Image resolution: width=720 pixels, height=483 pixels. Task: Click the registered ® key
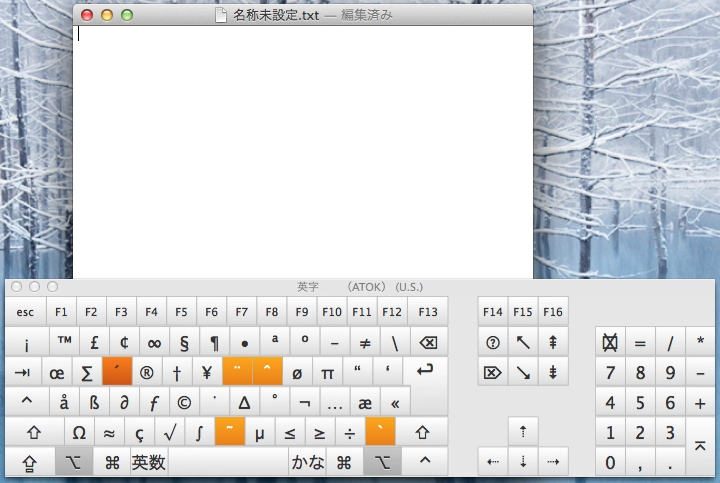(x=146, y=372)
